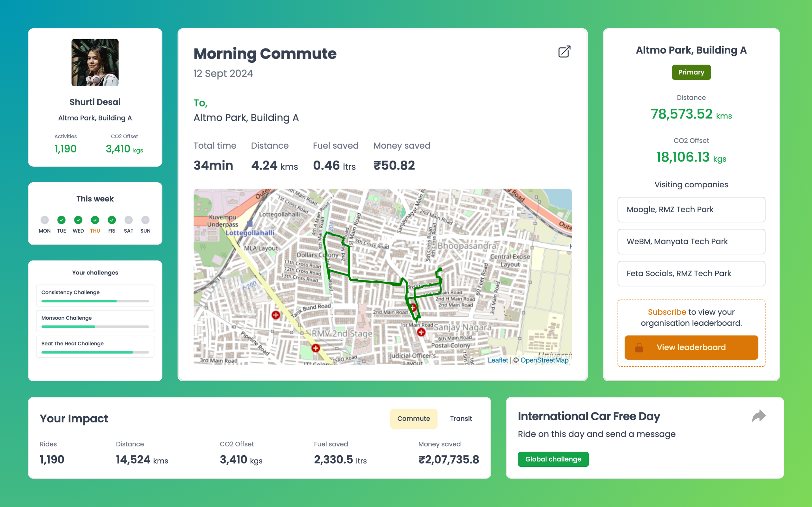Toggle Tuesday check circle in This week
Image resolution: width=812 pixels, height=507 pixels.
[62, 220]
